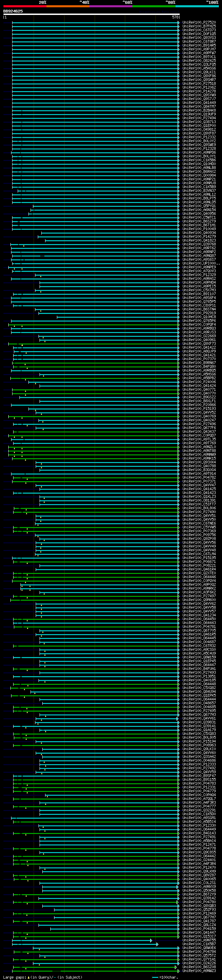Click alignment label UniRef100_A9NVX9
Viewport: 222px width, 980px height.
(x=199, y=887)
